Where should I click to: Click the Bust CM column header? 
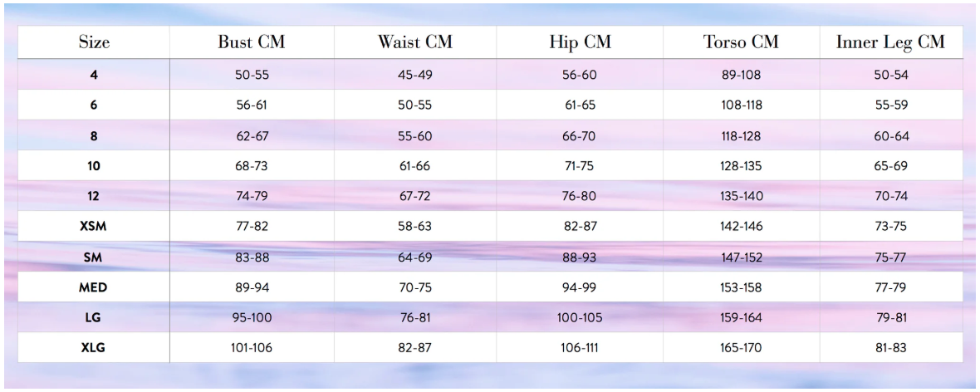pyautogui.click(x=252, y=43)
